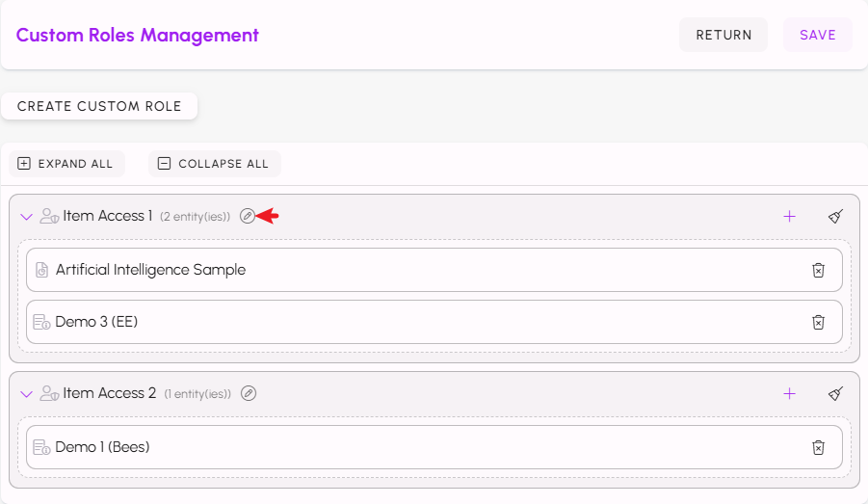
Task: Add entity to Item Access 1
Action: 790,216
